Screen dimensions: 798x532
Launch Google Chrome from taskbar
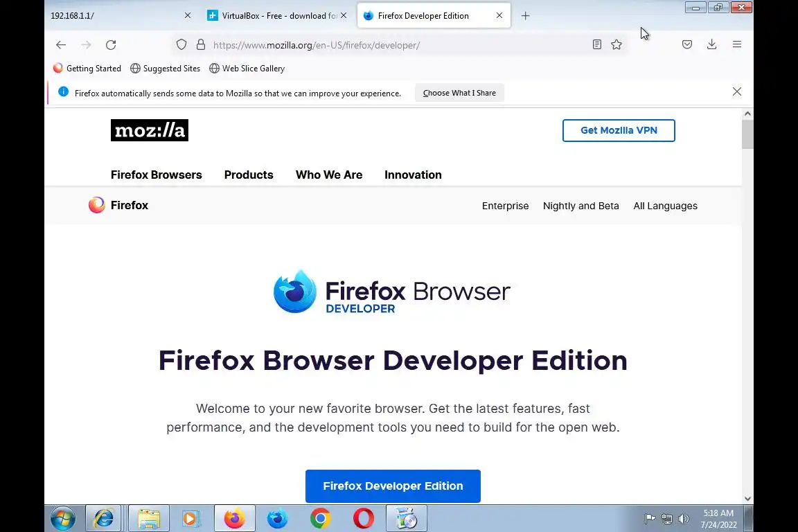(321, 519)
